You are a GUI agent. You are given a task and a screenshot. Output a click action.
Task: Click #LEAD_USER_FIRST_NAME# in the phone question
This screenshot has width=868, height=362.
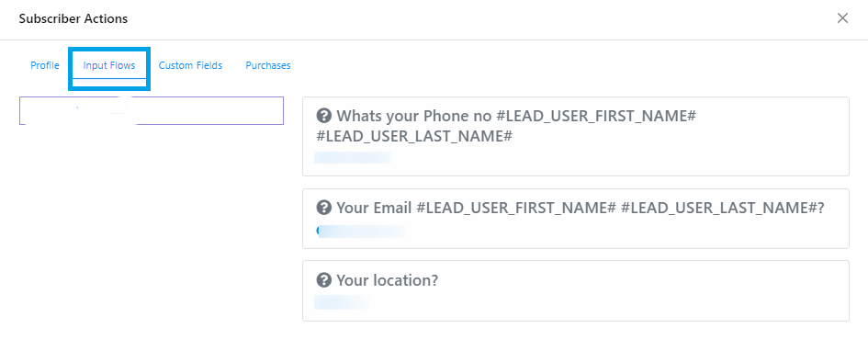click(595, 117)
